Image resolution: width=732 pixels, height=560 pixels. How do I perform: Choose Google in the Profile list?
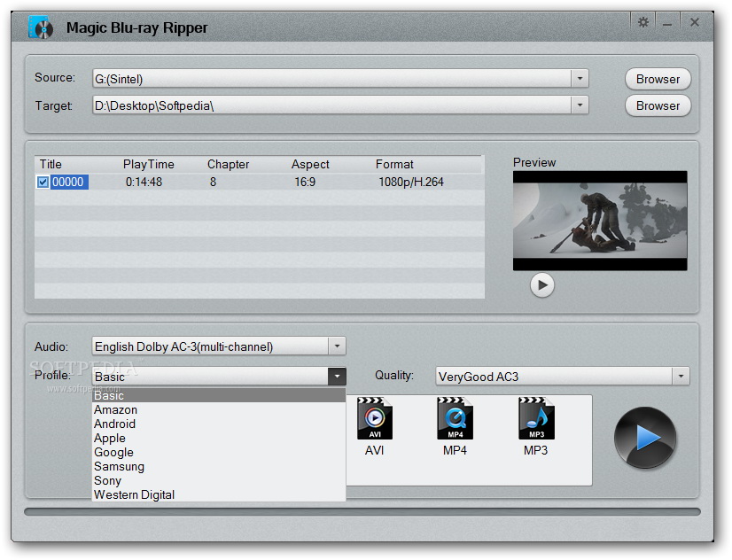(x=219, y=452)
